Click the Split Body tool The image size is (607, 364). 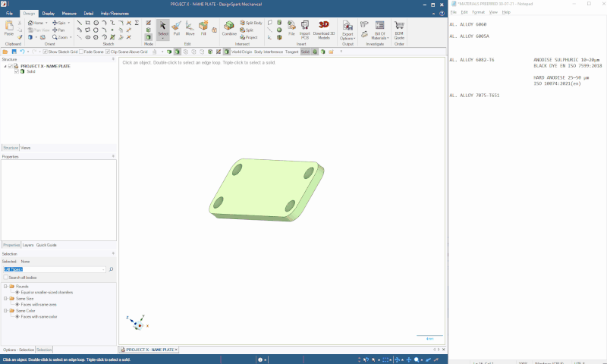(251, 23)
